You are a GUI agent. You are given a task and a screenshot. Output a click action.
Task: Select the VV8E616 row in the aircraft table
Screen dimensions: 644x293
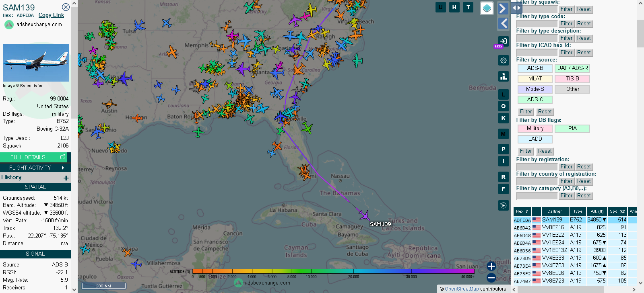coord(575,227)
